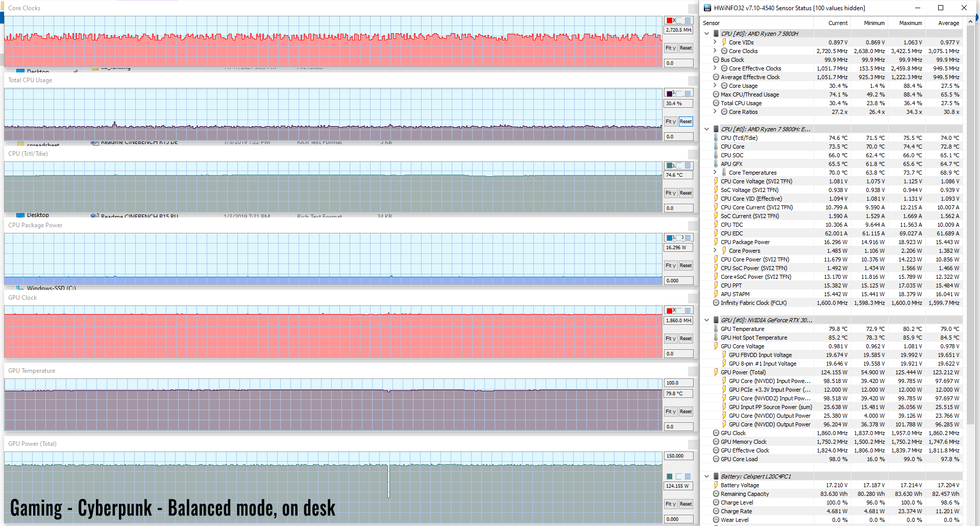Click the 100.0 maximum value field of GPU Temperature graph
The height and width of the screenshot is (526, 980).
click(678, 383)
